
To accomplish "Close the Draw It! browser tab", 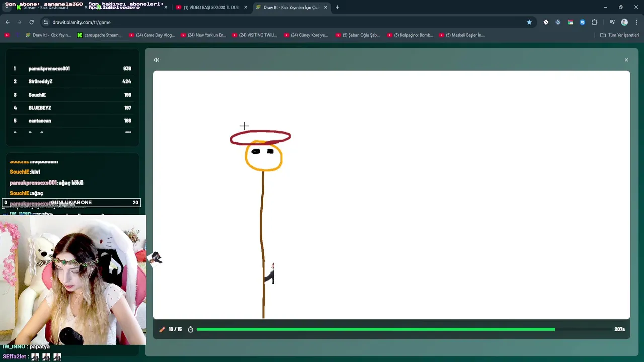I will pyautogui.click(x=326, y=7).
